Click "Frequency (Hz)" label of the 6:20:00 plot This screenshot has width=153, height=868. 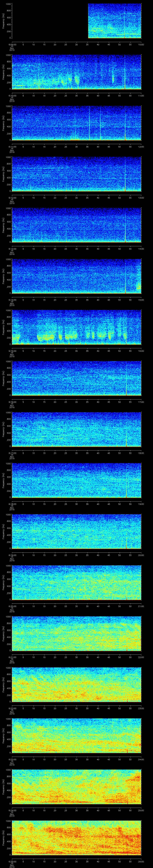(3, 583)
